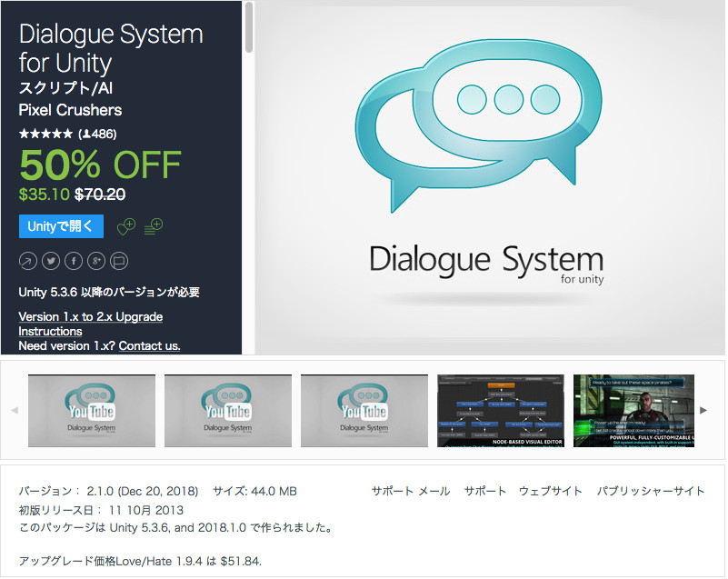Open the third YouTube video thumbnail
Screen dimensions: 728x579
[x=364, y=411]
